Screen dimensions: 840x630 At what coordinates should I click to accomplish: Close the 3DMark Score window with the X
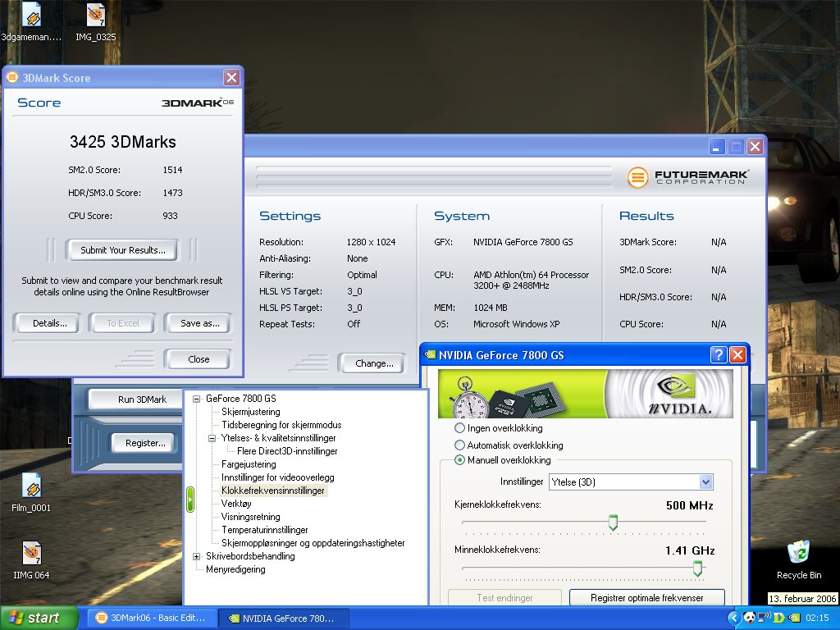(231, 78)
